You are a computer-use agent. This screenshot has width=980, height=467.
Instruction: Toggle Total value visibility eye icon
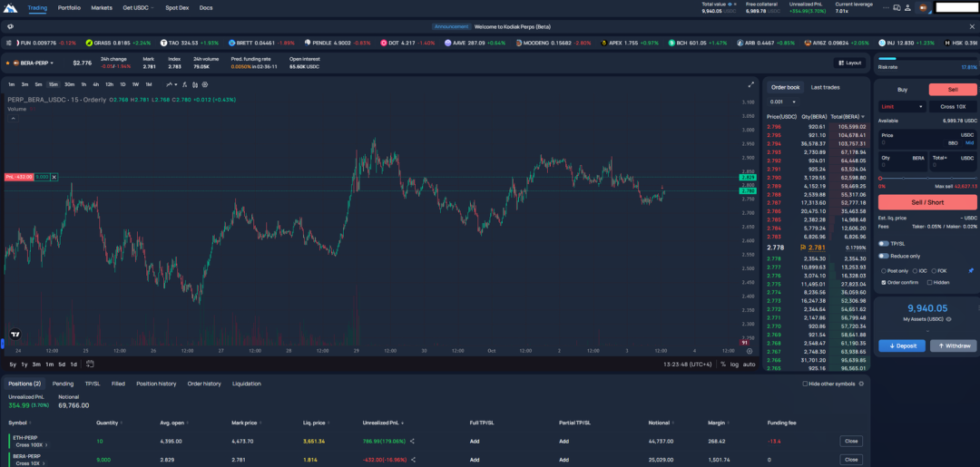point(728,5)
